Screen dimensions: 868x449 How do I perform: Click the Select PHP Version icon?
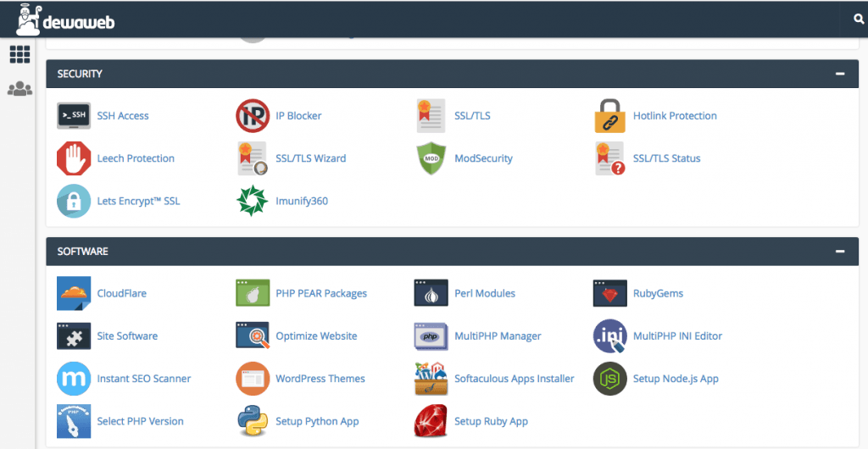coord(74,421)
